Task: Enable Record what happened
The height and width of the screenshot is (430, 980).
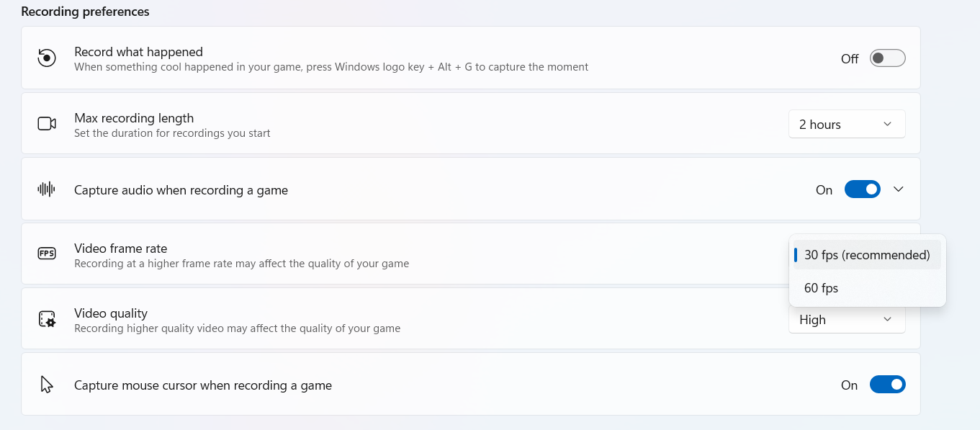Action: (x=887, y=58)
